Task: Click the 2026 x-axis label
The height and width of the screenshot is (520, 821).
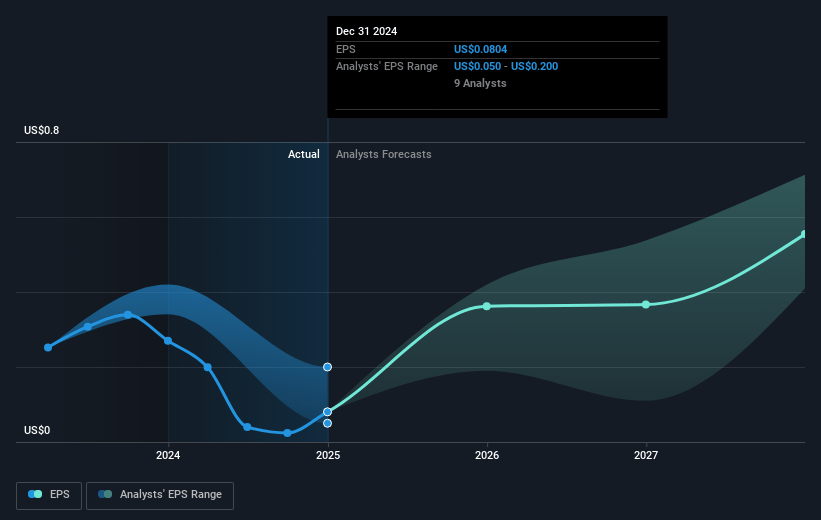Action: pyautogui.click(x=487, y=455)
